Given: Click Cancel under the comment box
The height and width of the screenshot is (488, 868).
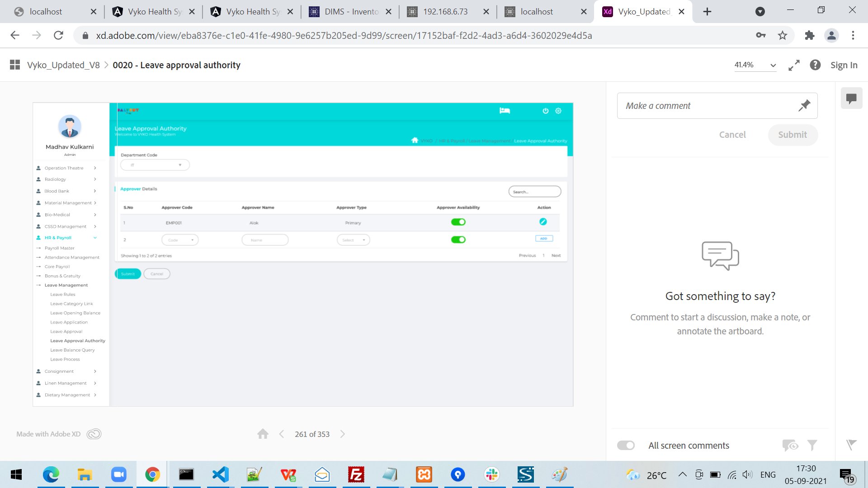Looking at the screenshot, I should (732, 135).
